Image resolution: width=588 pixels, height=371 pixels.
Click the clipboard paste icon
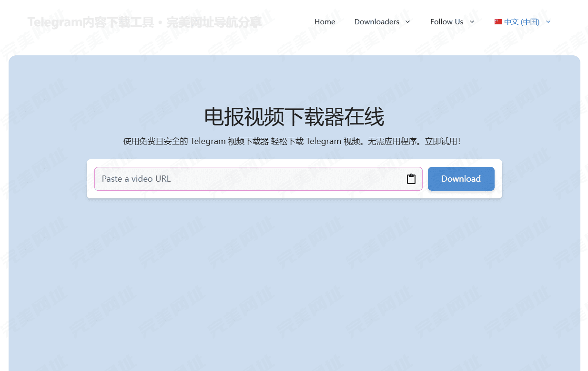pyautogui.click(x=411, y=179)
